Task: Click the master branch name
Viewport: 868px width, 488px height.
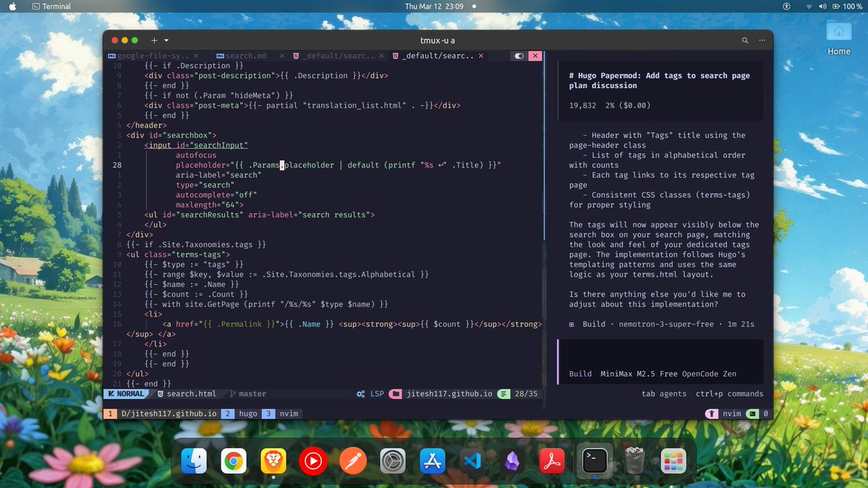Action: pos(252,394)
